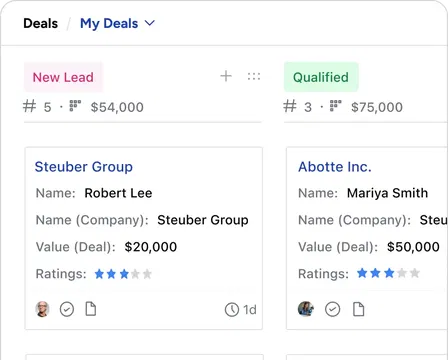Viewport: 448px width, 360px height.
Task: Click the Value (Deal) label on Abotte Inc. card
Action: [x=338, y=247]
